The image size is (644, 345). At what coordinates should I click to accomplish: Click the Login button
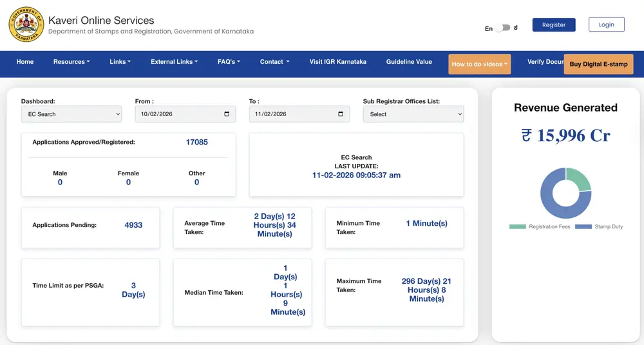606,25
